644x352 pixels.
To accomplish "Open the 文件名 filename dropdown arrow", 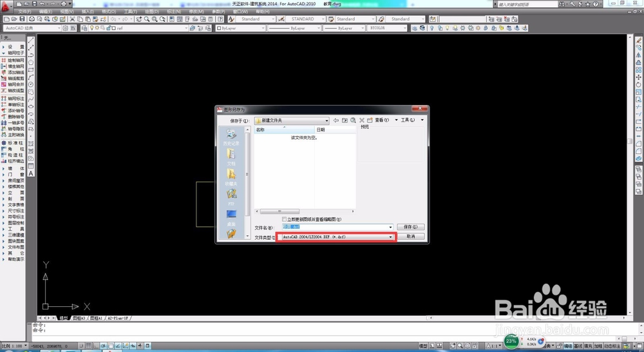I will tap(390, 227).
